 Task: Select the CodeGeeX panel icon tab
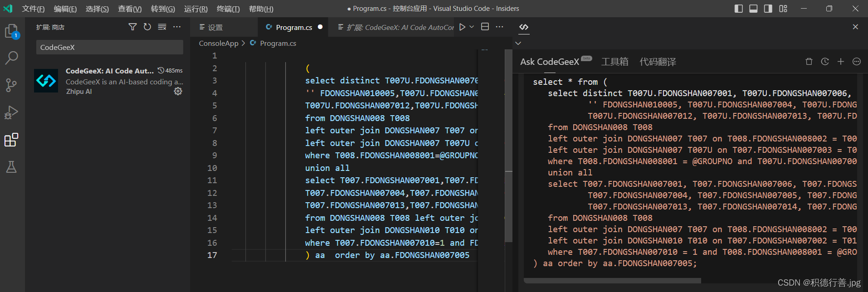pyautogui.click(x=524, y=27)
